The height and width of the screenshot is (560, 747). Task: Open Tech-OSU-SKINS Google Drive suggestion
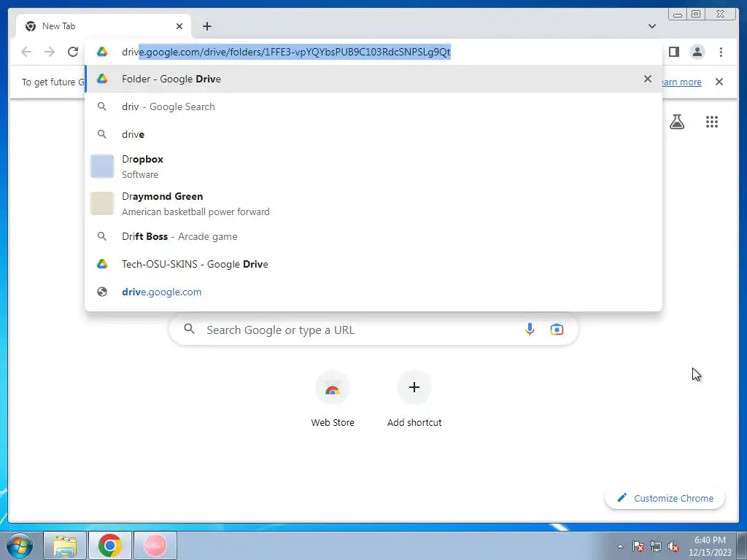373,264
